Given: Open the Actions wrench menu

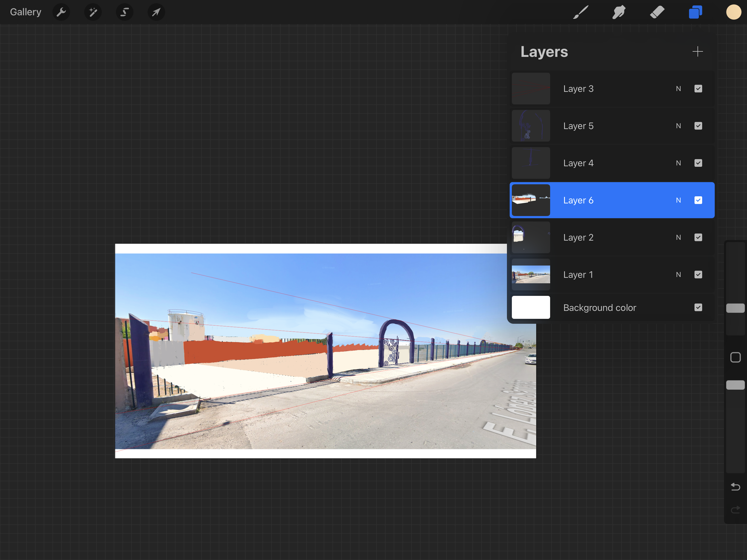Looking at the screenshot, I should point(61,12).
